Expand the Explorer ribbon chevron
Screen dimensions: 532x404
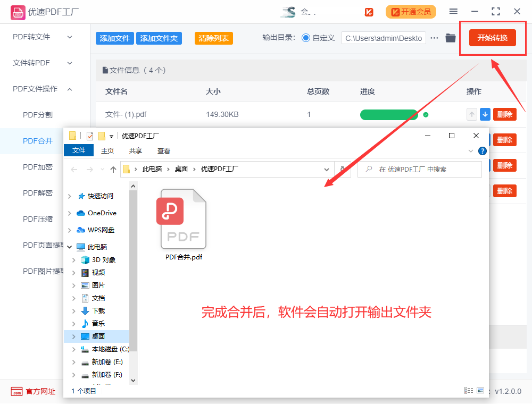(471, 151)
